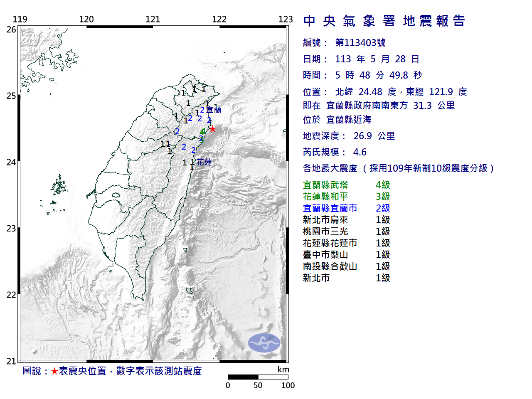Screen dimensions: 532x399
Task: Click the longitude axis label 123
Action: tap(286, 19)
